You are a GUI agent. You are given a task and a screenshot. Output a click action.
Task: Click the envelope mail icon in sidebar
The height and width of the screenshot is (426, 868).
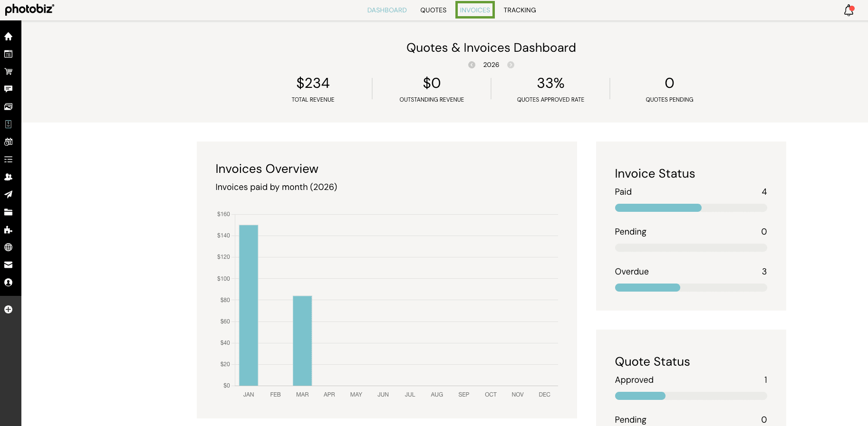[x=8, y=265]
